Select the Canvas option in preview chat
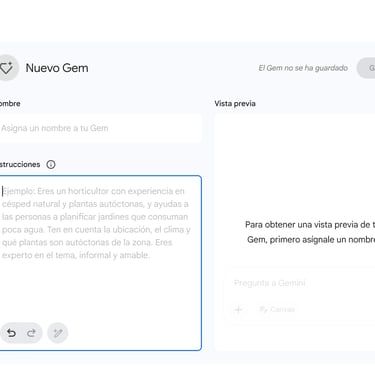This screenshot has width=375, height=366. coord(277,310)
